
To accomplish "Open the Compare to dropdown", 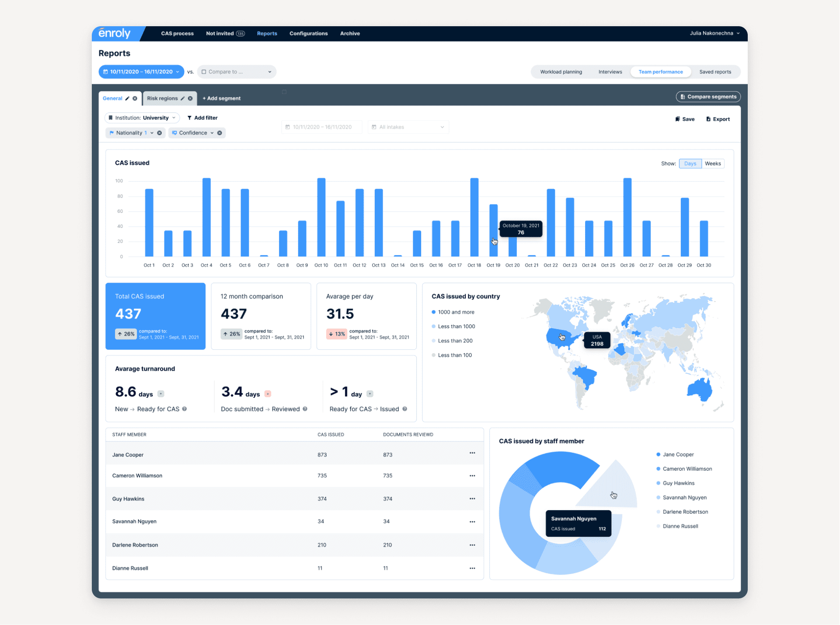I will pos(236,72).
